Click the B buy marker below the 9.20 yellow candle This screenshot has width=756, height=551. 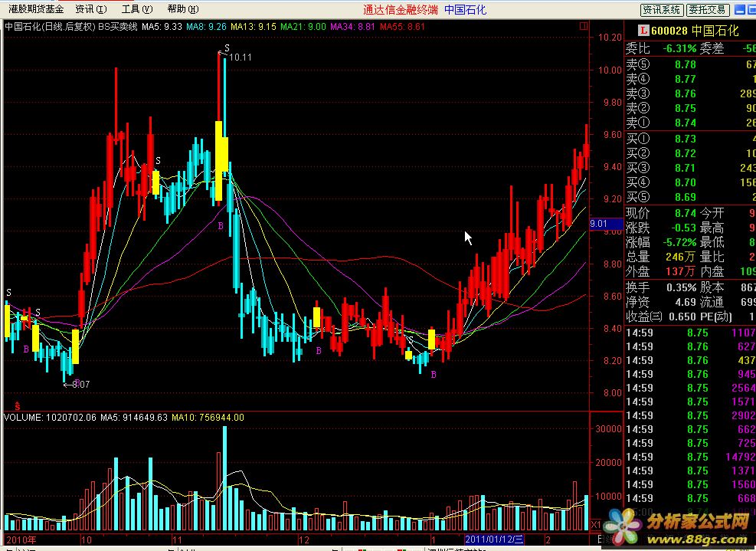click(x=221, y=226)
